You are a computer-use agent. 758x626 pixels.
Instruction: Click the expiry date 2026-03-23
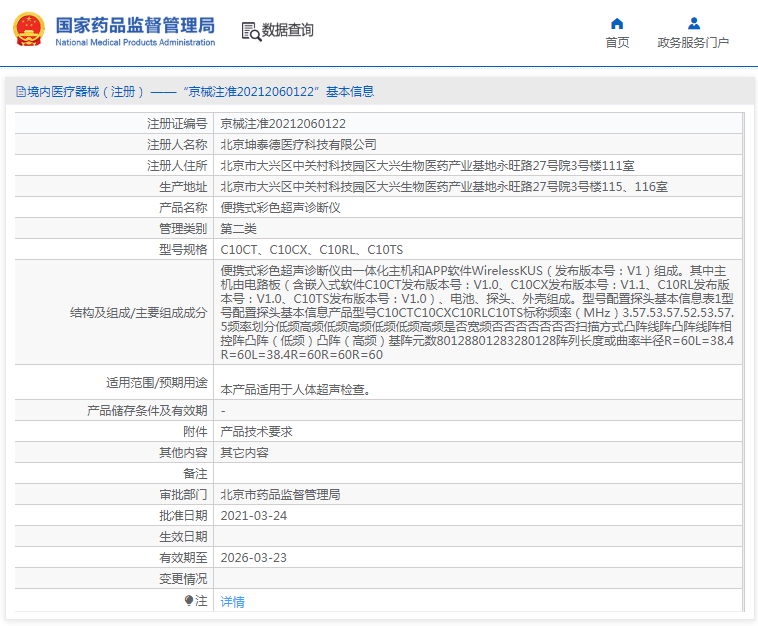[x=254, y=558]
